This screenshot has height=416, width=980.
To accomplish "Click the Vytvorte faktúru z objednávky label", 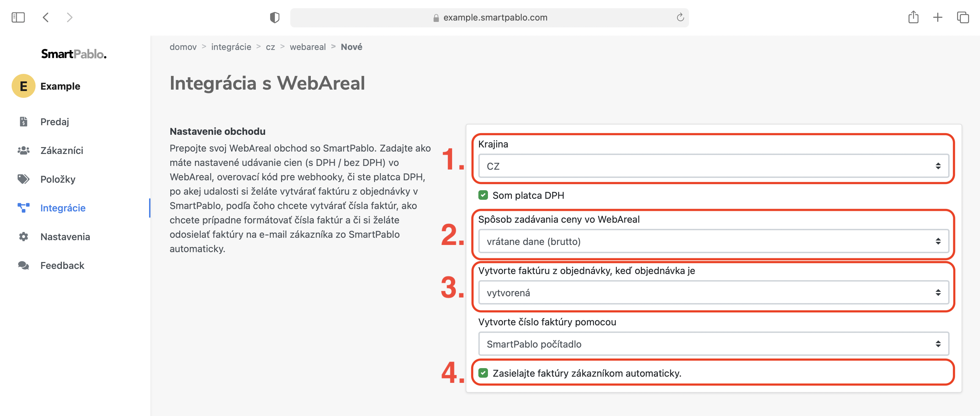I will click(586, 271).
